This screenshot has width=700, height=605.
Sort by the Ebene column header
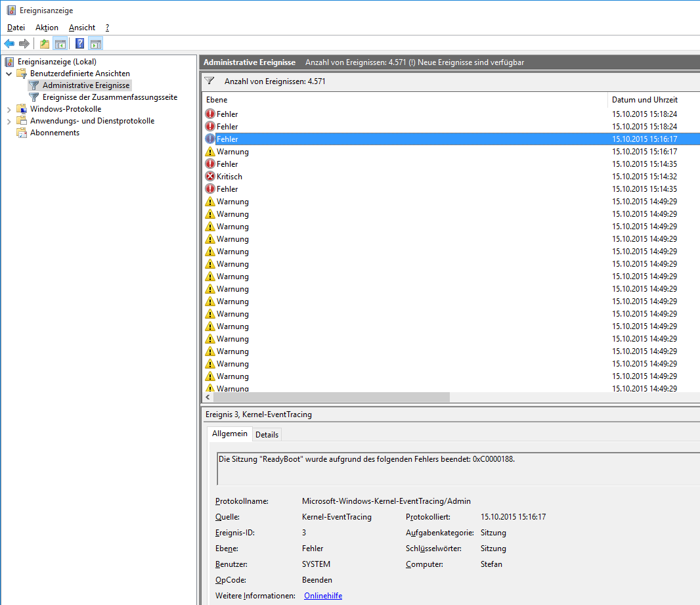click(405, 100)
